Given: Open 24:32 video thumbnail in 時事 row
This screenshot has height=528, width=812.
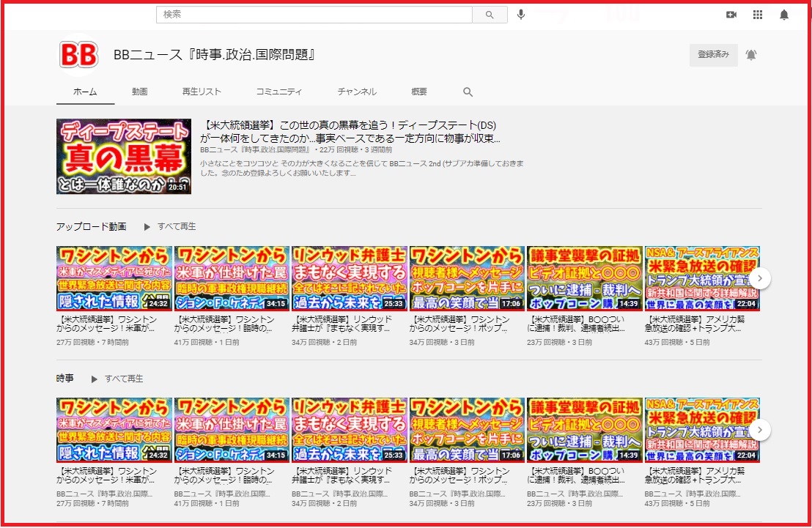Looking at the screenshot, I should point(114,430).
